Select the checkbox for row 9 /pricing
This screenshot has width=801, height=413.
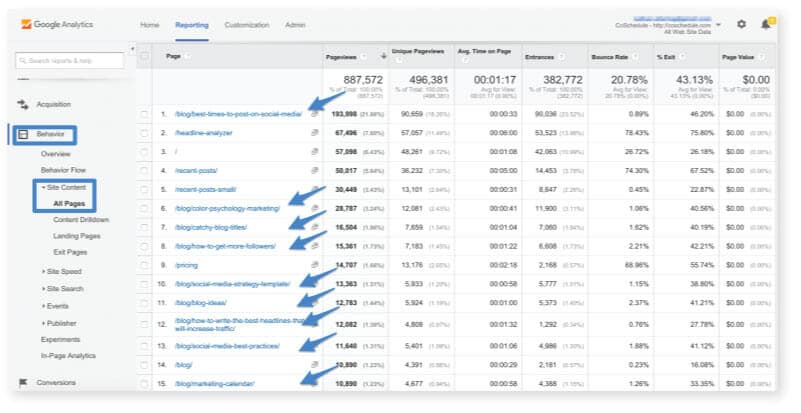coord(146,265)
